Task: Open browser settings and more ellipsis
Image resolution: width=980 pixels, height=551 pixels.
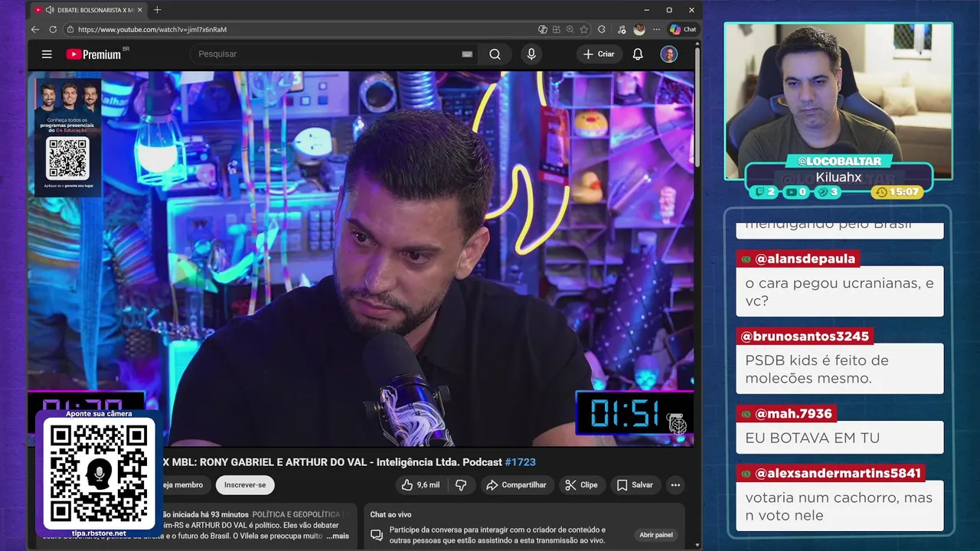Action: tap(656, 29)
